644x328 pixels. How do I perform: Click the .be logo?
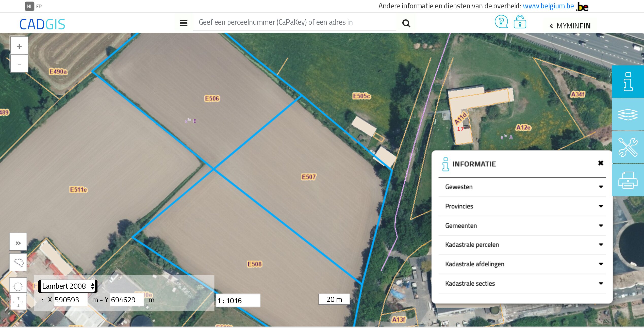point(582,7)
